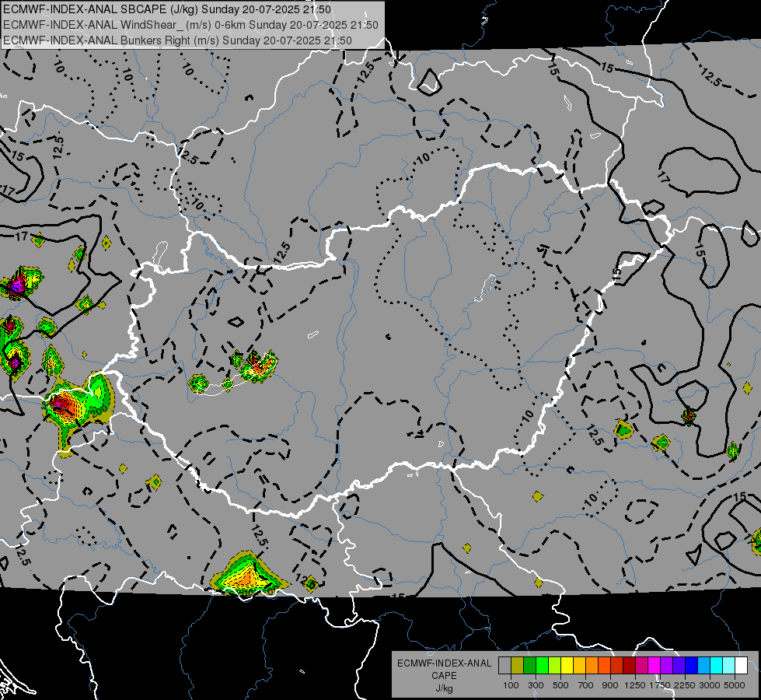
Task: Click the 1250 legend scale value
Action: pyautogui.click(x=635, y=685)
